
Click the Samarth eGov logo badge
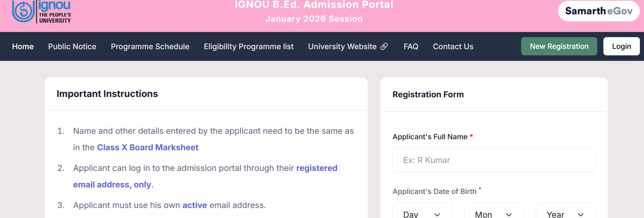point(599,11)
